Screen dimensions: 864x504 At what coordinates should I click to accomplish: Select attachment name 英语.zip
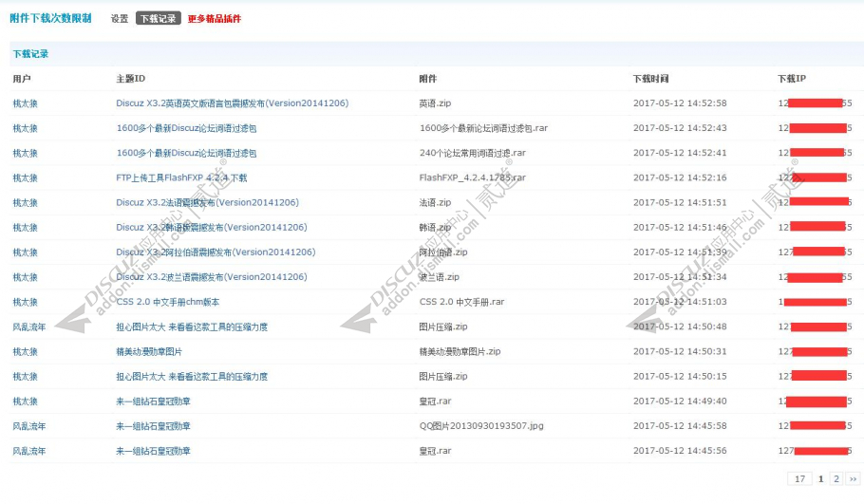[435, 103]
